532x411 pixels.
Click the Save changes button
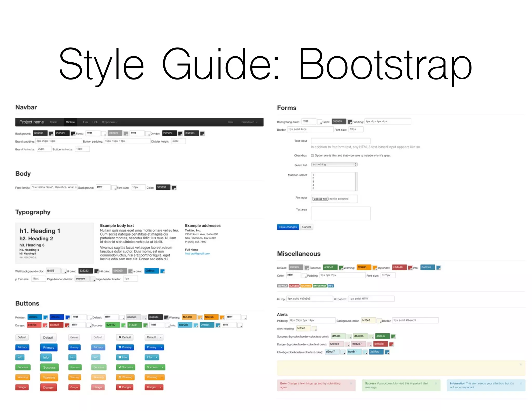tap(288, 227)
